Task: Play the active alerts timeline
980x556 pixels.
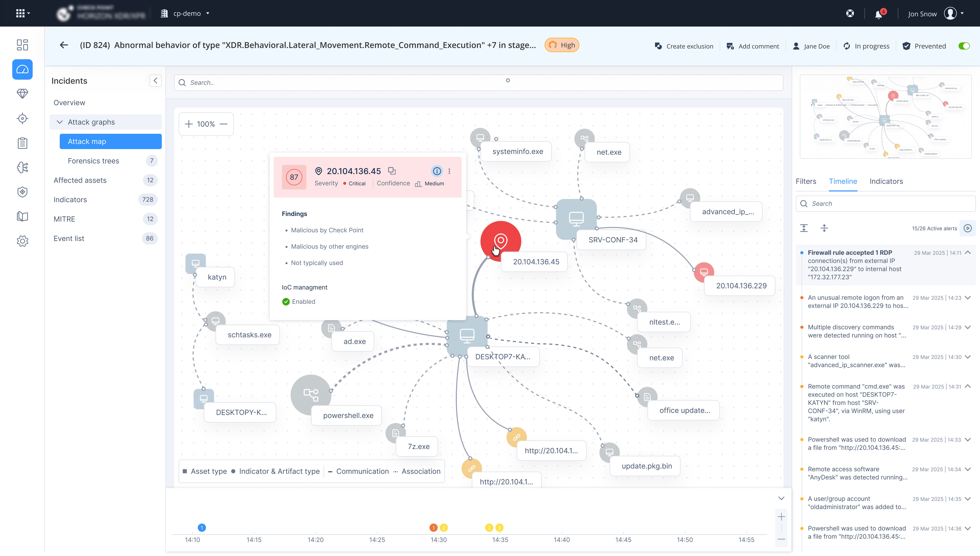Action: click(x=968, y=228)
